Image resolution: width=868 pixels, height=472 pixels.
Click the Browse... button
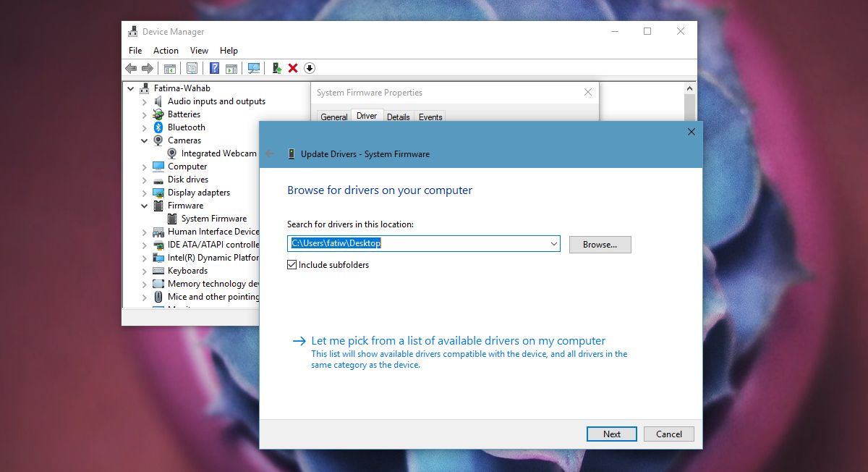click(x=600, y=245)
